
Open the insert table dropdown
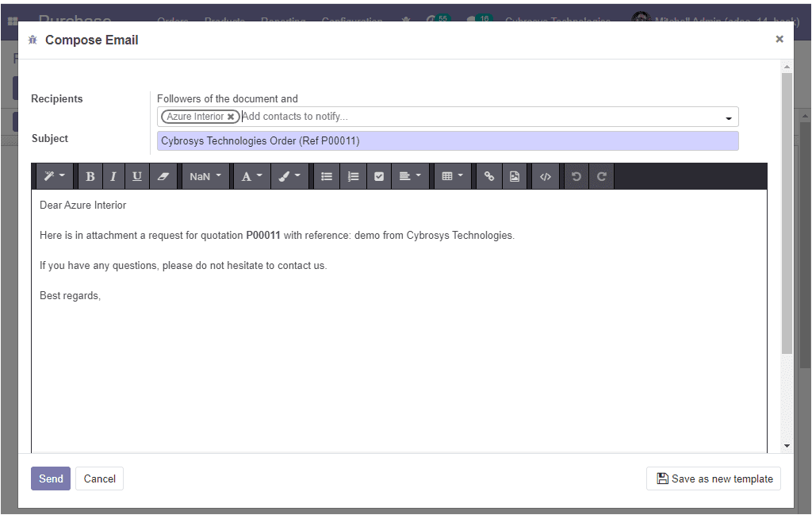(452, 176)
